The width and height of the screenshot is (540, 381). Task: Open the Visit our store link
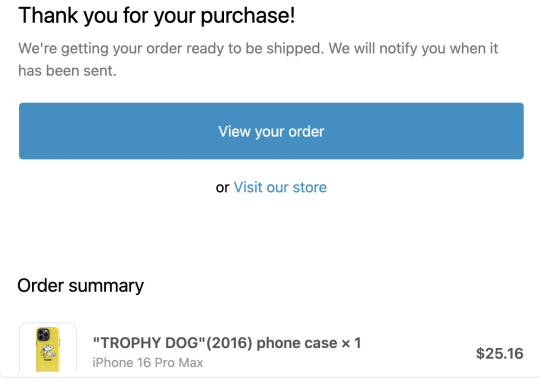(x=280, y=187)
